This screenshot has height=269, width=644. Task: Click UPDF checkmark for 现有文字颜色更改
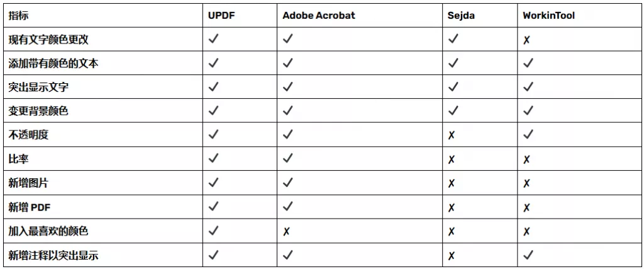coord(214,39)
